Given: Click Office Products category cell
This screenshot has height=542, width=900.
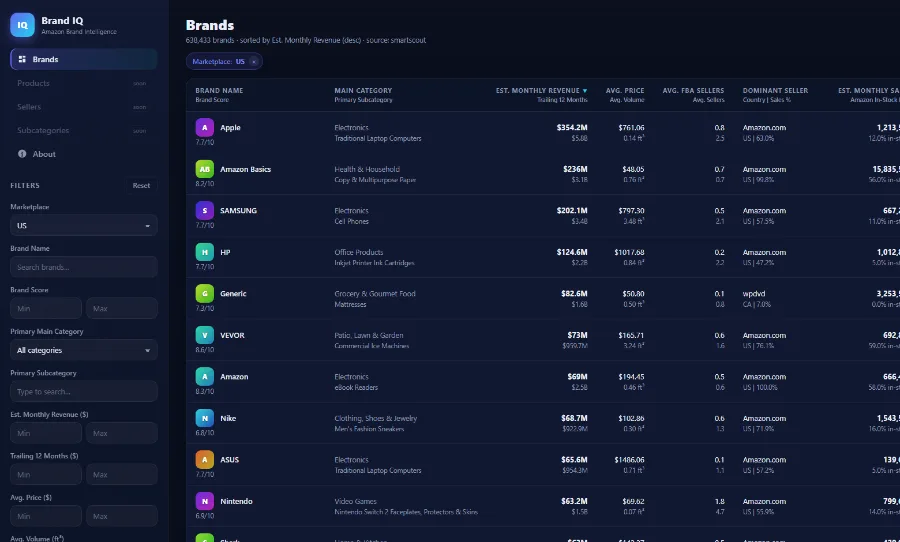Looking at the screenshot, I should pyautogui.click(x=359, y=252).
